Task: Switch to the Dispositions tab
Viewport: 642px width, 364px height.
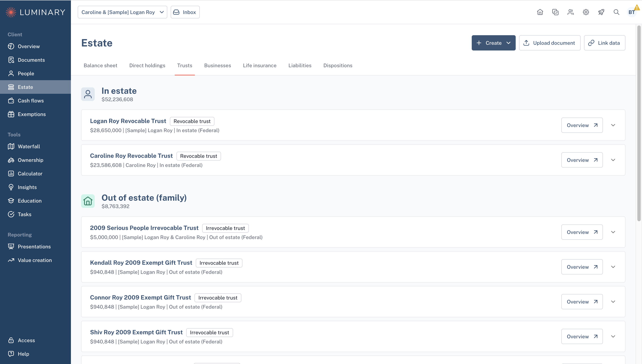Action: pos(338,66)
